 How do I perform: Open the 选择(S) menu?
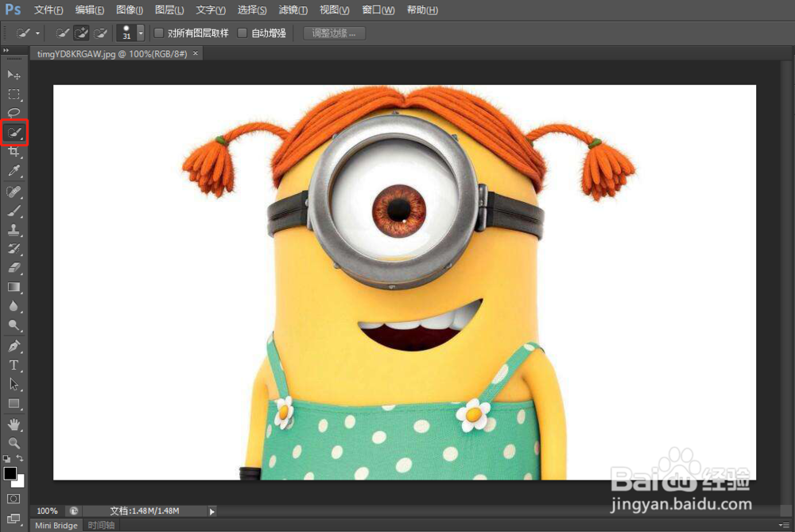(x=251, y=10)
